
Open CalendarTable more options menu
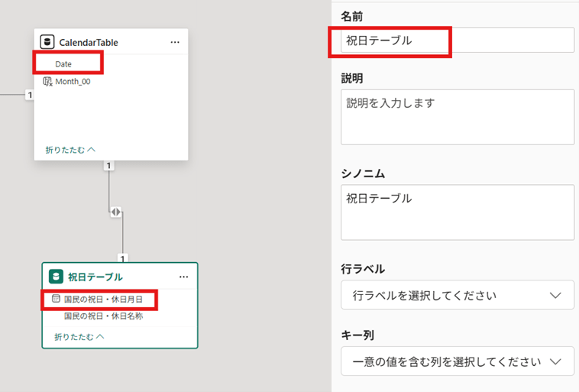click(175, 42)
